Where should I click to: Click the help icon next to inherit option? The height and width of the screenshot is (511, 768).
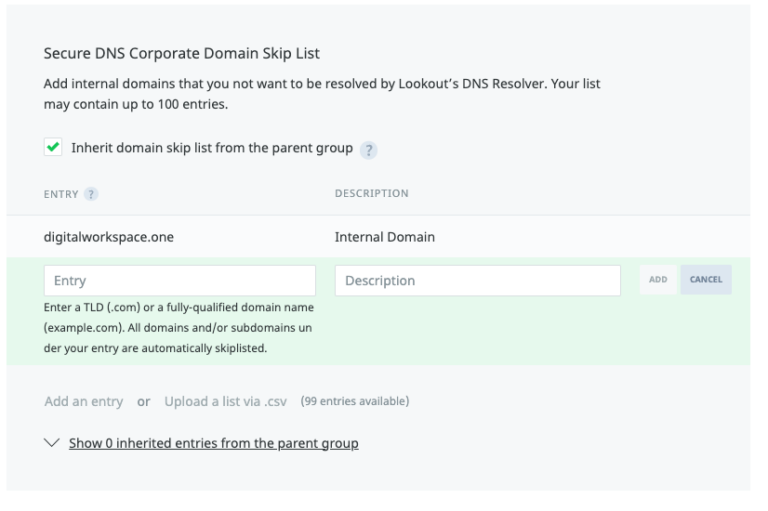[369, 149]
